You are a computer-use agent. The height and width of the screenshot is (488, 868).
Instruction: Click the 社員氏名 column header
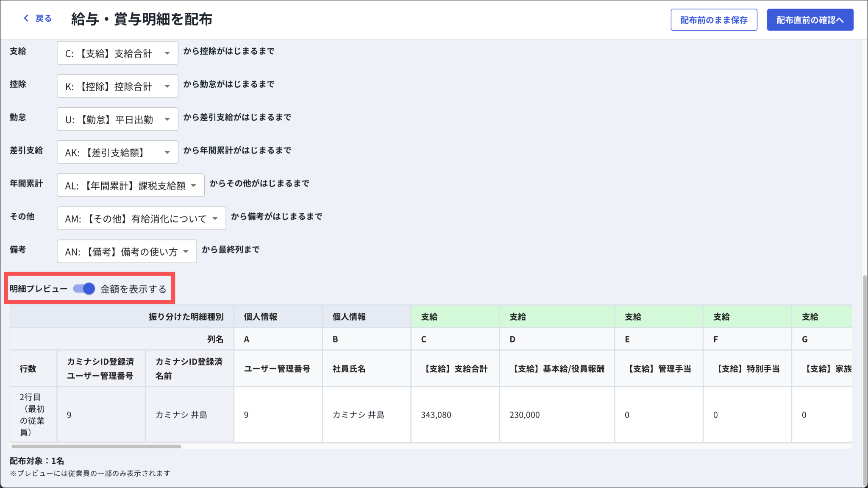pos(349,369)
